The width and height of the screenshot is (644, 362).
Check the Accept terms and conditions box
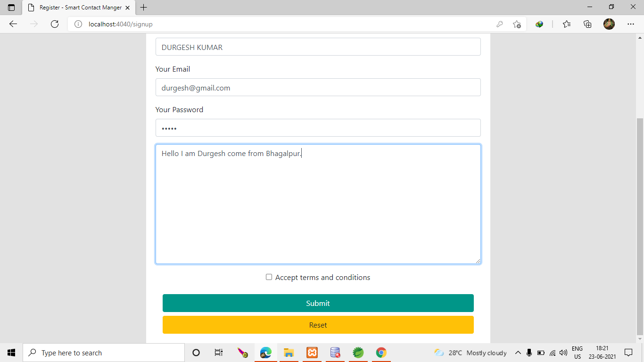click(x=269, y=277)
